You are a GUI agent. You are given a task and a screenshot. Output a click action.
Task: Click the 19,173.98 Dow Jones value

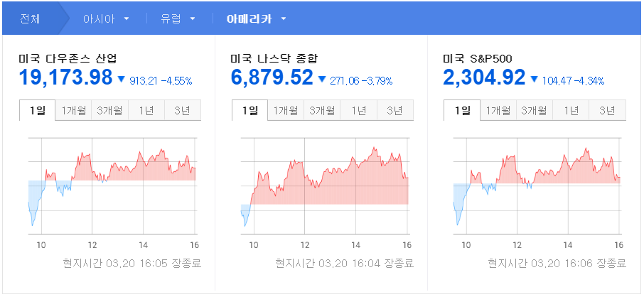(x=65, y=77)
